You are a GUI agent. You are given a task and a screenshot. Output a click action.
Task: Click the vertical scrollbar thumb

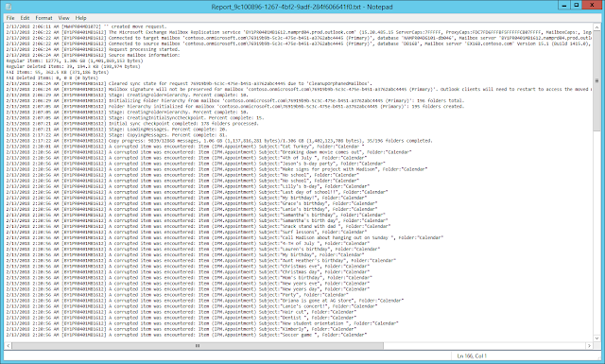tap(596, 81)
